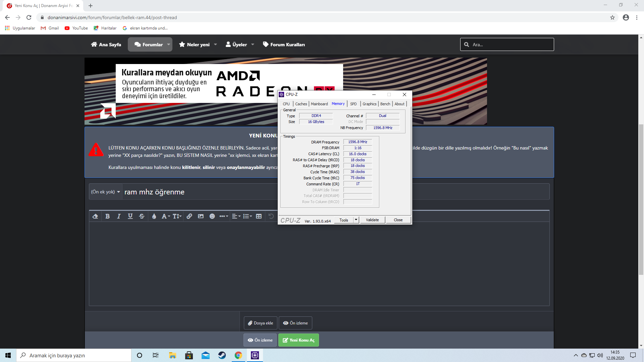Open the Mainboard tab in CPU-Z
This screenshot has width=644, height=362.
coord(319,104)
